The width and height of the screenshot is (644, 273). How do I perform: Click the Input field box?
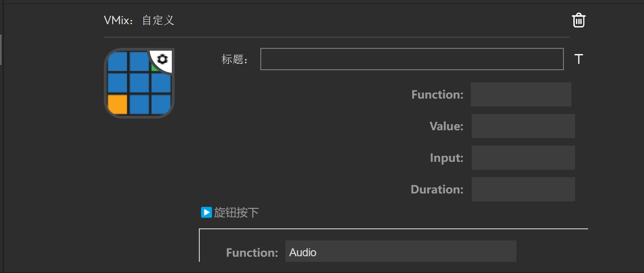point(522,157)
